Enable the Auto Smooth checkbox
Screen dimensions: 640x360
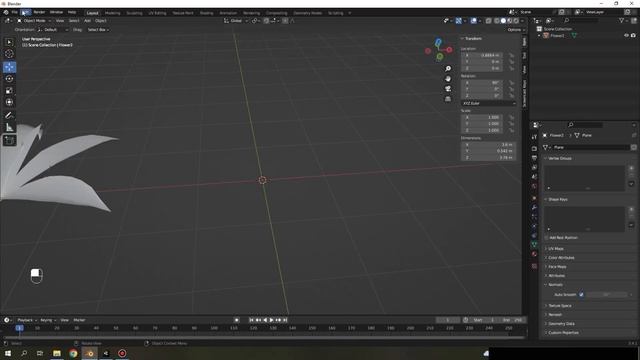pyautogui.click(x=581, y=294)
